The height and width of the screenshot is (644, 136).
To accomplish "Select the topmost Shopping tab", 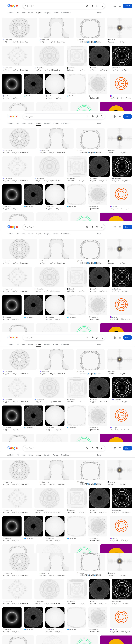I will click(x=47, y=13).
